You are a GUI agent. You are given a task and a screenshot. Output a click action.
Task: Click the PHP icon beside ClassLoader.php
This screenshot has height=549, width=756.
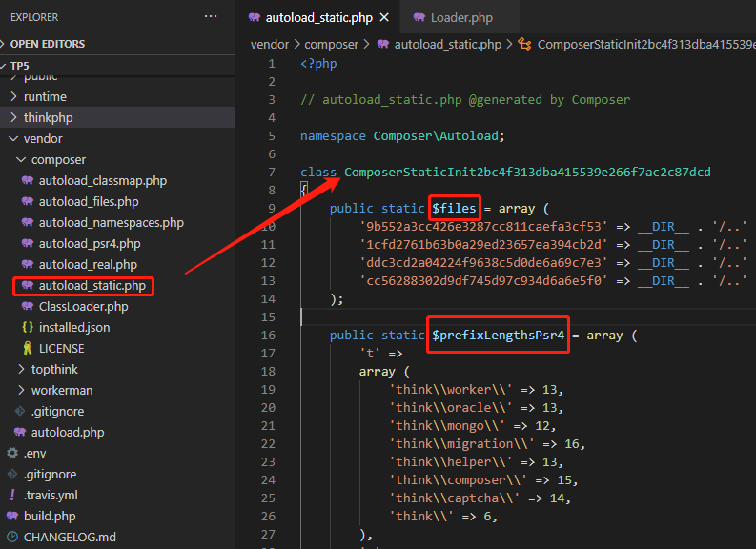[x=28, y=306]
